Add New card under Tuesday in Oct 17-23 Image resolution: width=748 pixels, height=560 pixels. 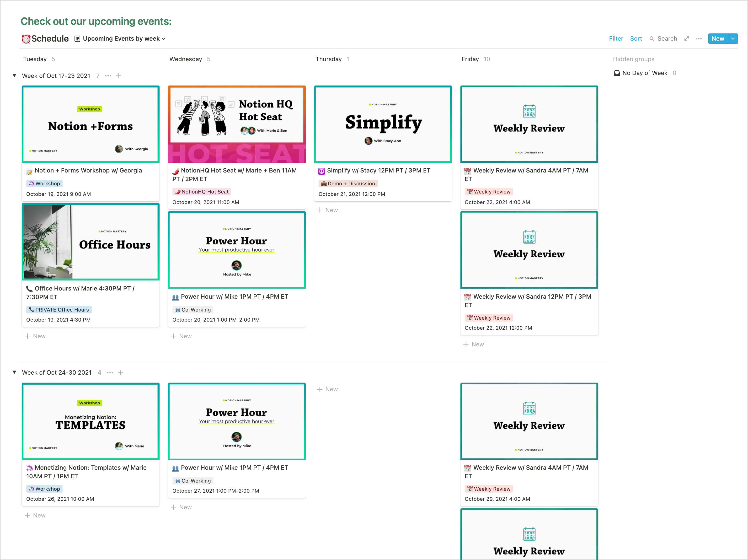coord(35,336)
